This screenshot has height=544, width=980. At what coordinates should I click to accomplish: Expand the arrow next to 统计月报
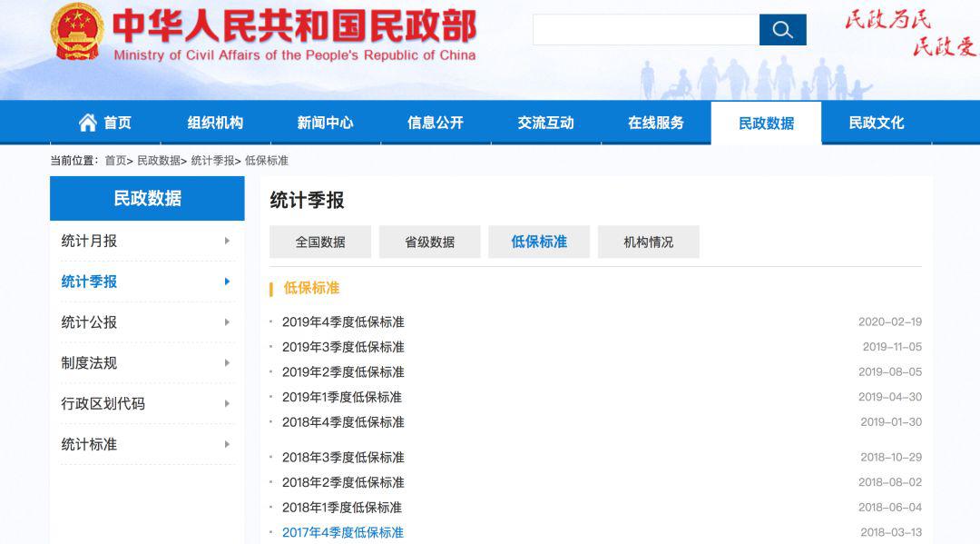coord(227,241)
